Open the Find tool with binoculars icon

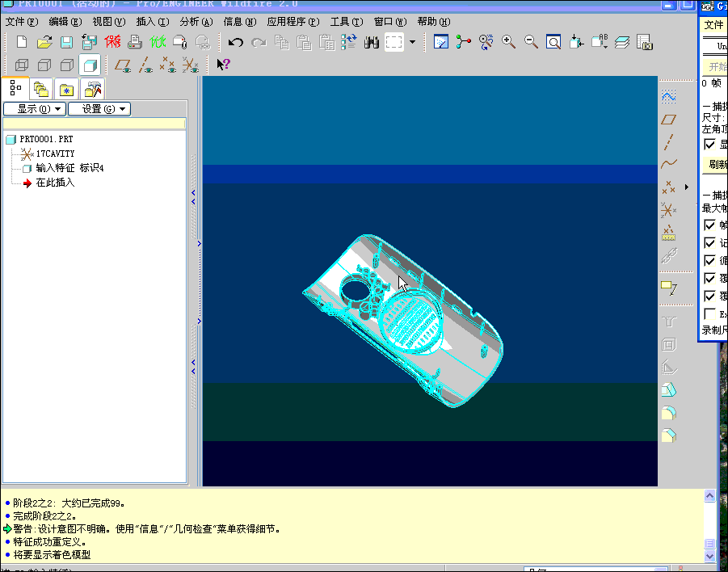click(372, 43)
